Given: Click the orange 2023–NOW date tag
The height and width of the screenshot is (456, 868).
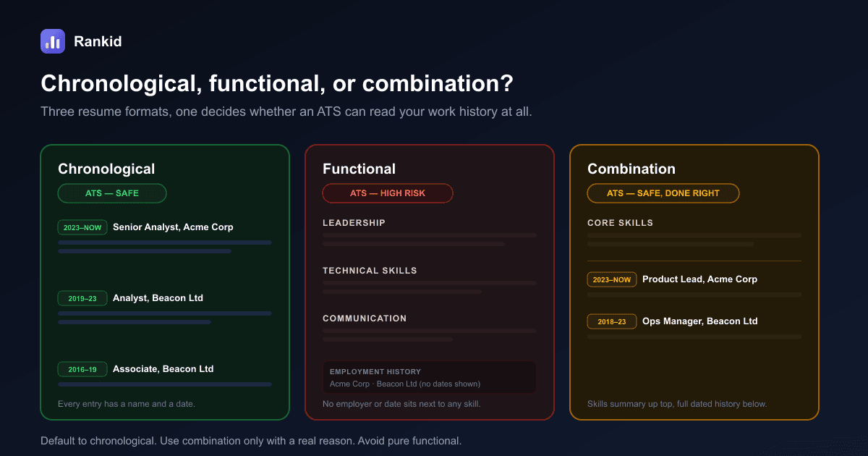Looking at the screenshot, I should [612, 279].
